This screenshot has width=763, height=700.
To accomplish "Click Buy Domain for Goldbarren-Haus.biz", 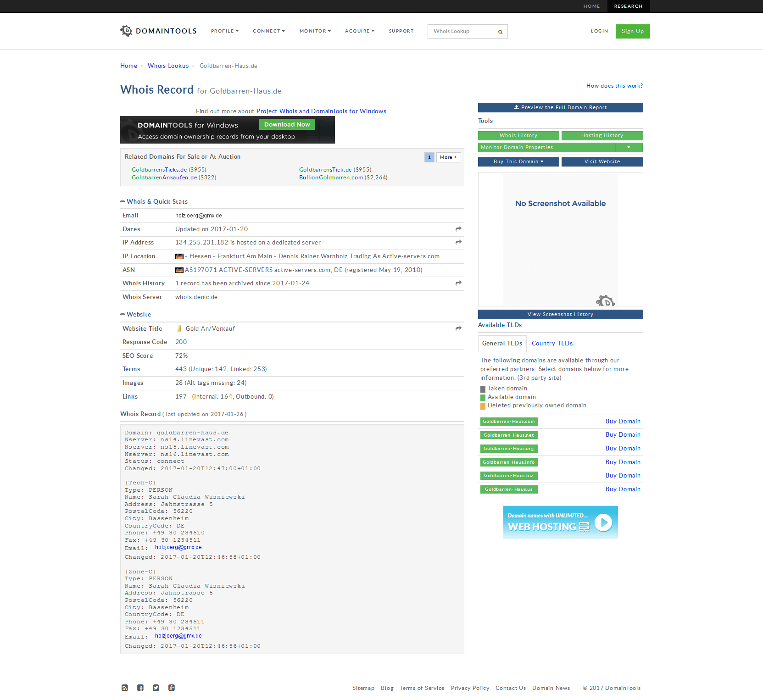I will (x=623, y=476).
